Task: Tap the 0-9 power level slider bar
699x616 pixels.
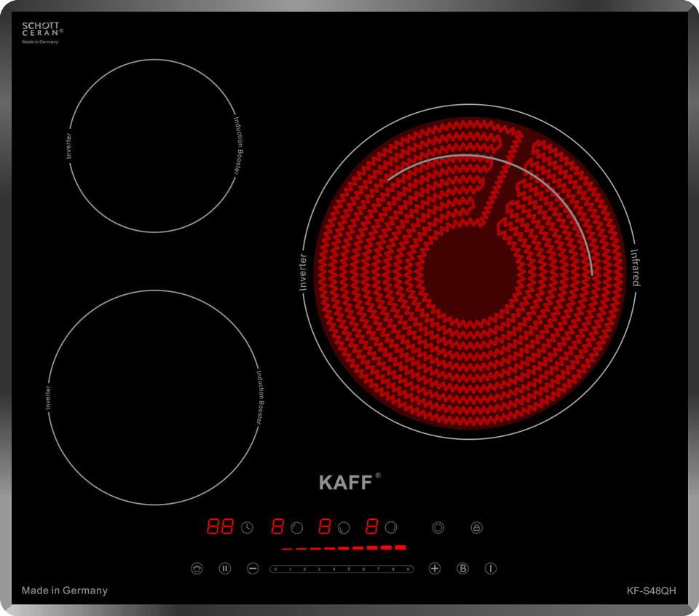Action: coord(341,569)
